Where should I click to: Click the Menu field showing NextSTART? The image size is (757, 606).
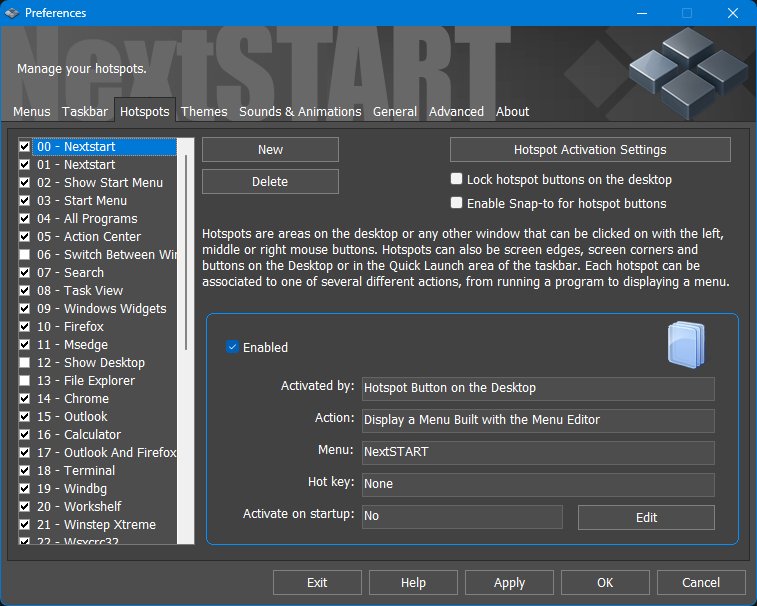click(538, 452)
